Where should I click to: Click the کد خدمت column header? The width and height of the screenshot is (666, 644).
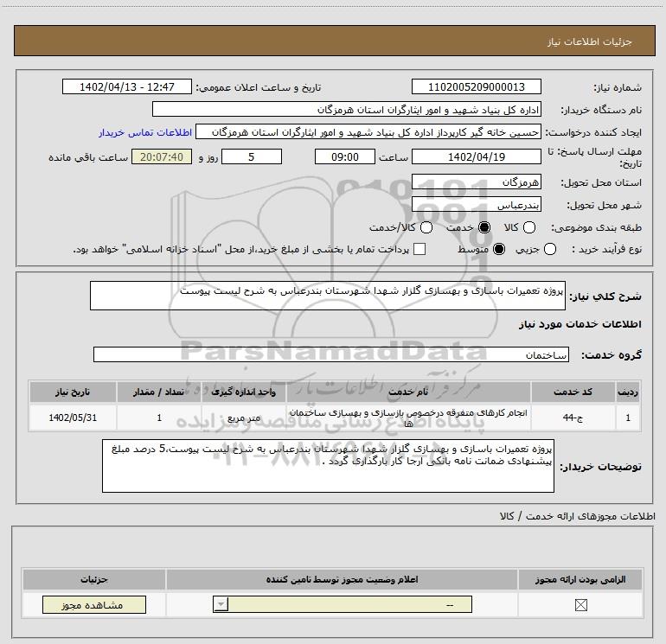click(x=573, y=392)
